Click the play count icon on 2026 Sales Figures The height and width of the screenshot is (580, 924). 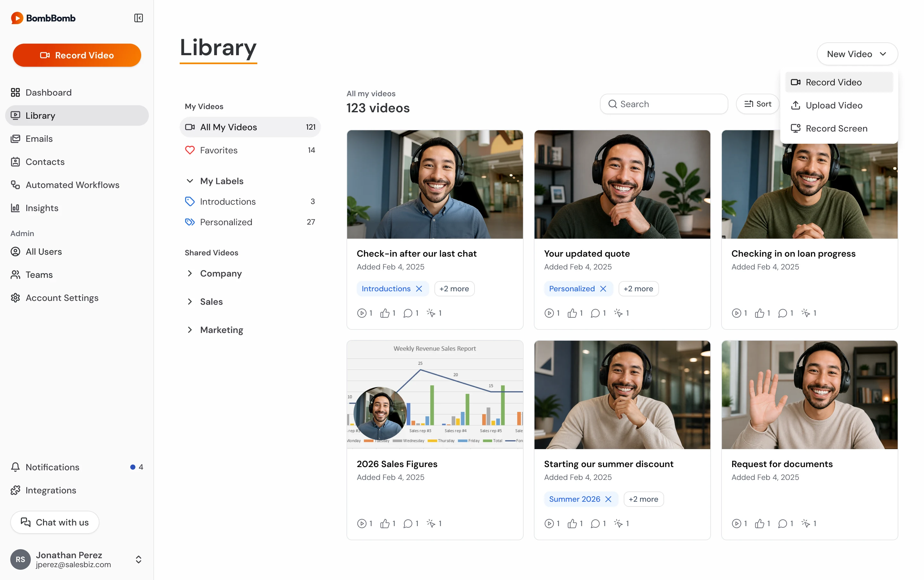tap(362, 524)
